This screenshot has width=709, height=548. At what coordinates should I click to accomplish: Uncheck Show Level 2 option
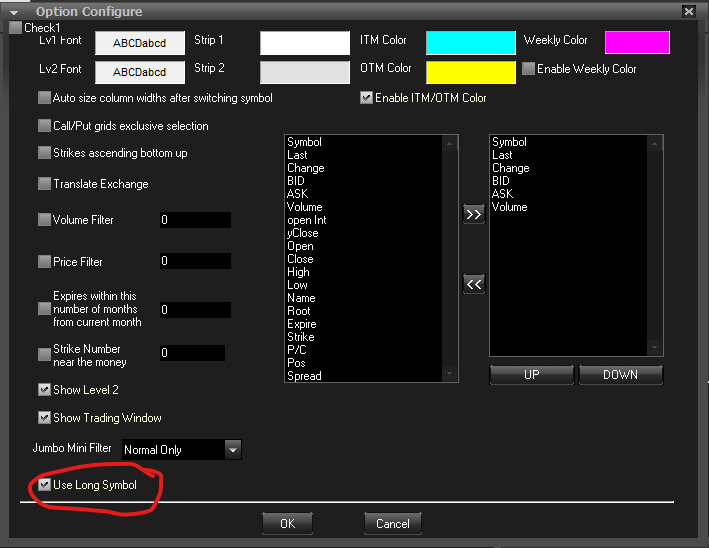tap(44, 390)
